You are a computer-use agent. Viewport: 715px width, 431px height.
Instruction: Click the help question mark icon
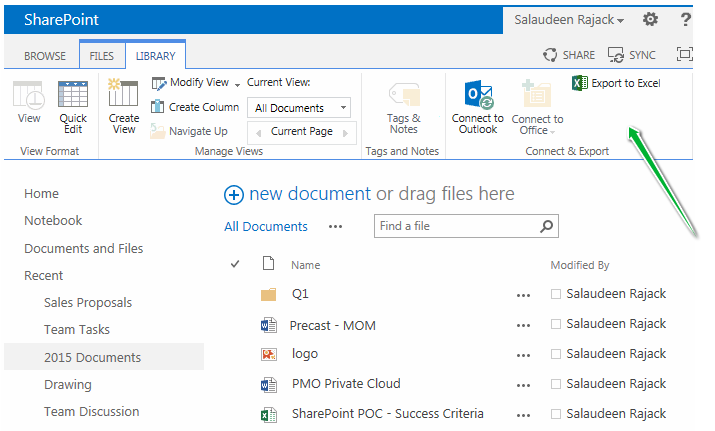(685, 20)
